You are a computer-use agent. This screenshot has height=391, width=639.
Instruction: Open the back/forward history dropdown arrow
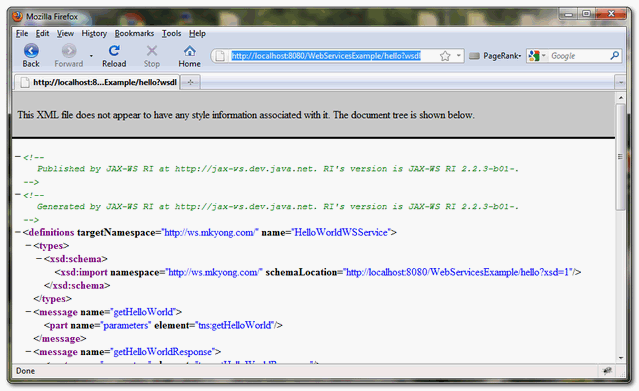(91, 56)
